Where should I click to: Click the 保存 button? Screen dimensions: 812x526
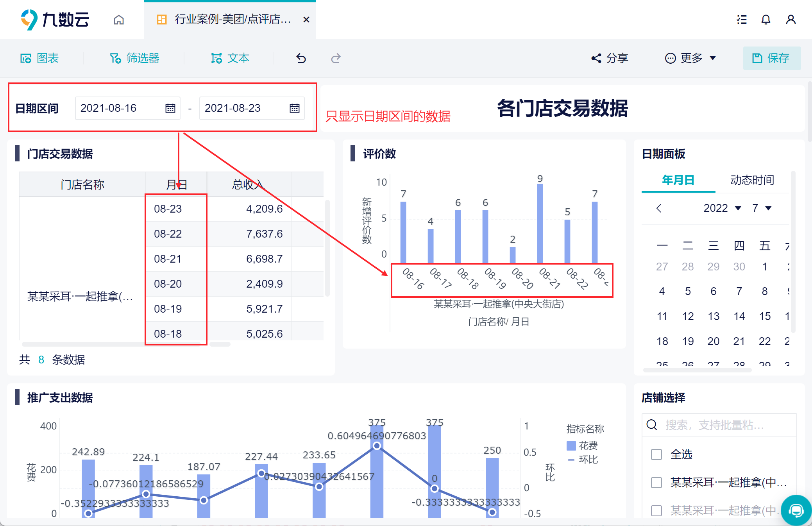tap(772, 58)
